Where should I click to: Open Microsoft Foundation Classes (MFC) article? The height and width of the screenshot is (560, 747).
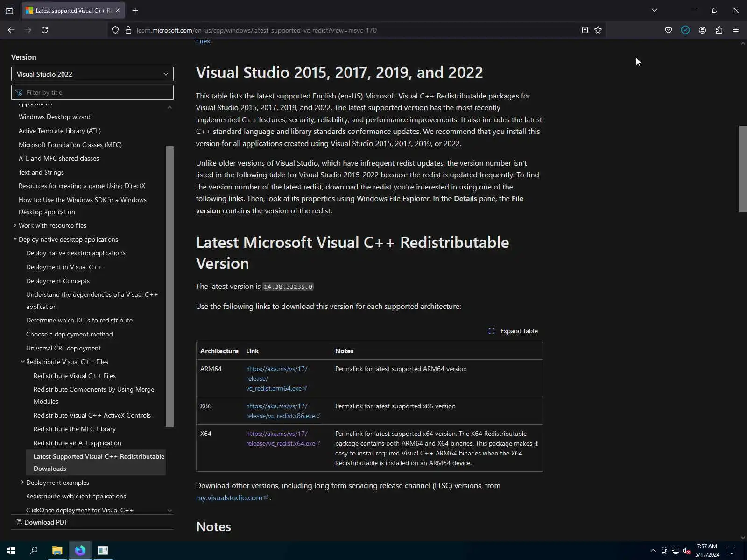[70, 145]
